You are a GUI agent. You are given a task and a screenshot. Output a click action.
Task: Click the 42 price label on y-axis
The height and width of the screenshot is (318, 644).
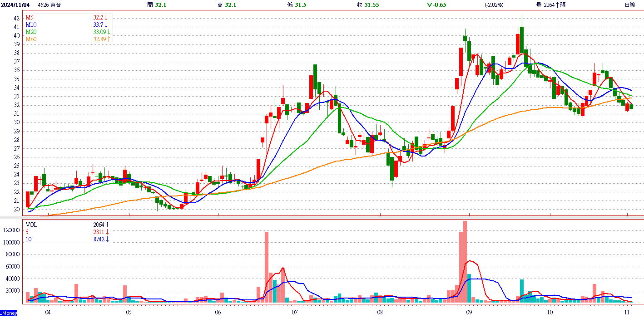point(16,18)
